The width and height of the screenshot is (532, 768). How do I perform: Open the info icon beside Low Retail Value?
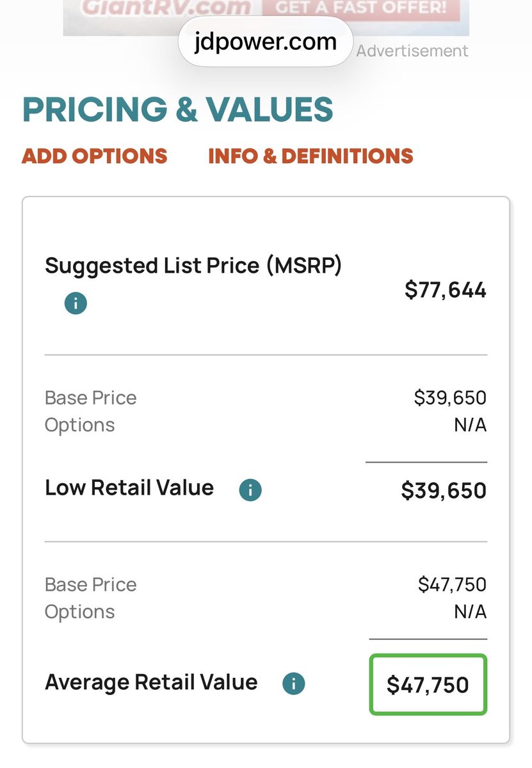click(x=250, y=490)
